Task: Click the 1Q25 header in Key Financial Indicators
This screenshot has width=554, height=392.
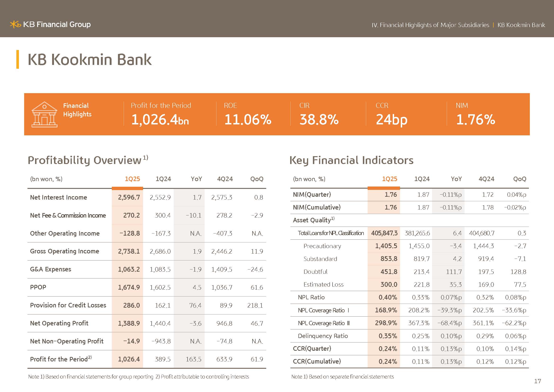Action: [389, 179]
